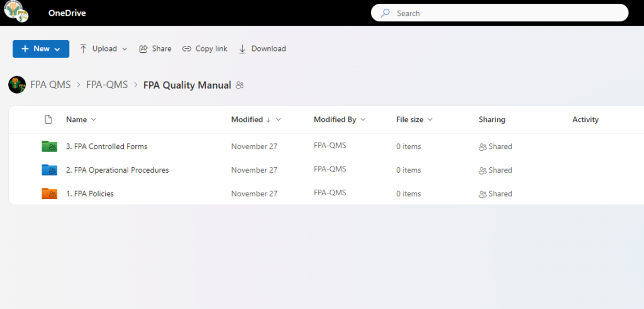The width and height of the screenshot is (644, 309).
Task: Download the current folder contents
Action: (x=262, y=49)
